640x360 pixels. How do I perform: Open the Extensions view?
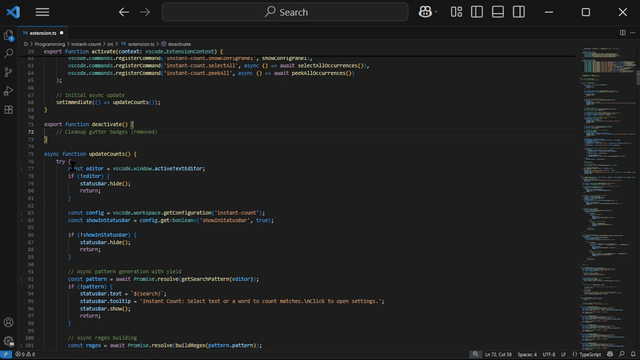click(x=9, y=109)
